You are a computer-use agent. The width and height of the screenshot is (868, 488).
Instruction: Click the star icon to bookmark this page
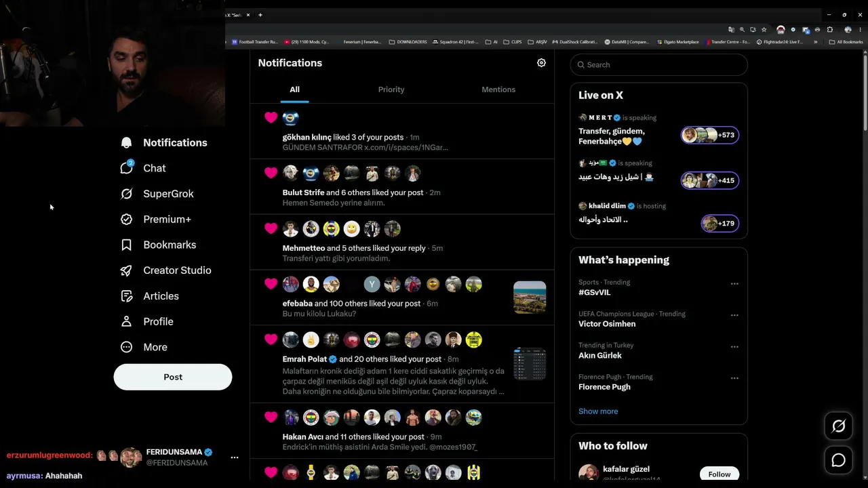point(764,30)
